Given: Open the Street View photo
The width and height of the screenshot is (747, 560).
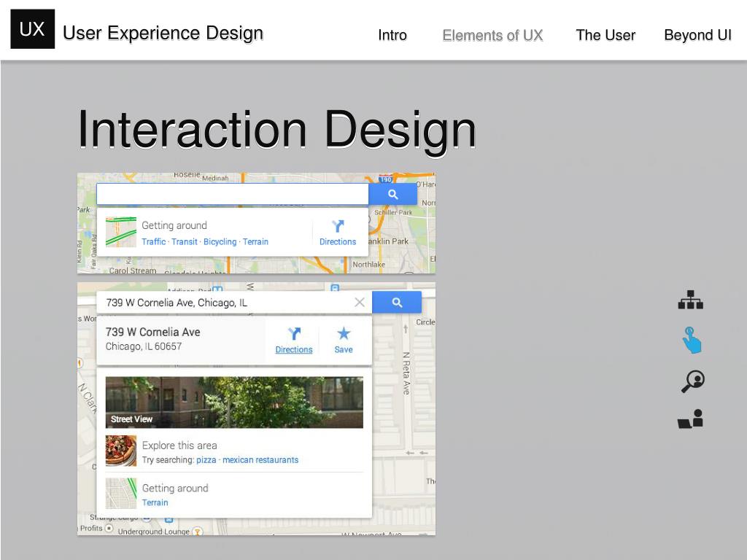Looking at the screenshot, I should coord(234,402).
